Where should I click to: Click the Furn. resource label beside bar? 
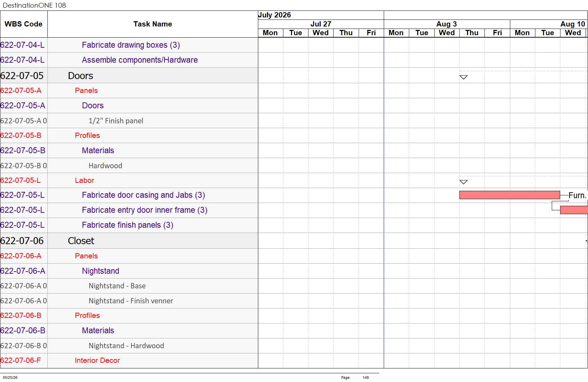pyautogui.click(x=577, y=195)
